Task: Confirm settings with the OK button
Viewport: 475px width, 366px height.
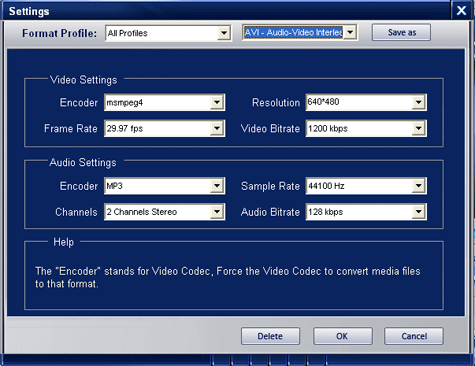Action: [x=342, y=336]
